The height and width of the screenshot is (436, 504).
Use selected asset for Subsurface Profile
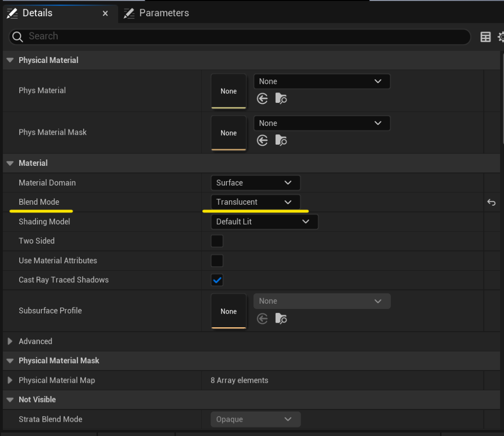tap(262, 319)
